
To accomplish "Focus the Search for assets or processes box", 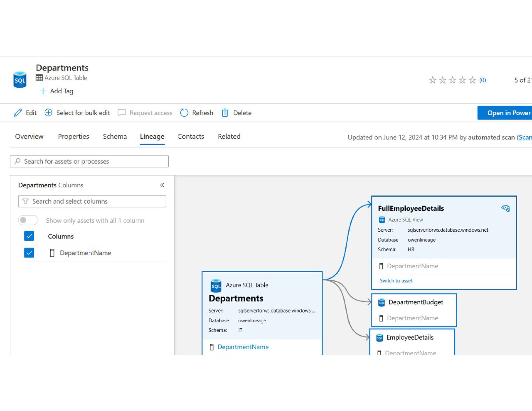I will [x=89, y=162].
